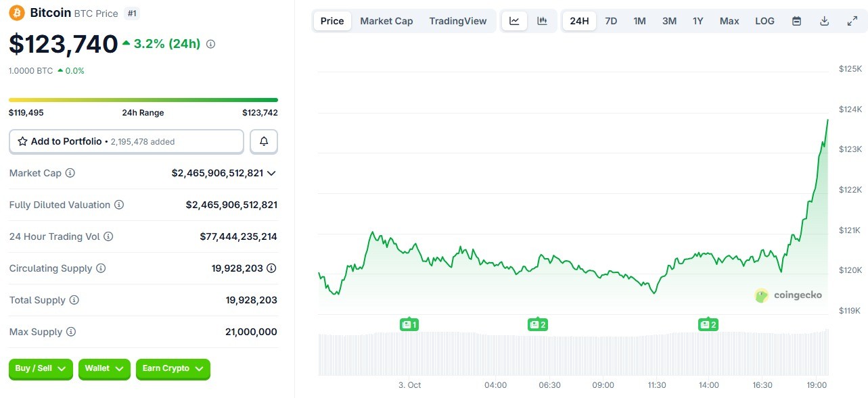The image size is (868, 398).
Task: Open the Wallet dropdown button
Action: (104, 368)
